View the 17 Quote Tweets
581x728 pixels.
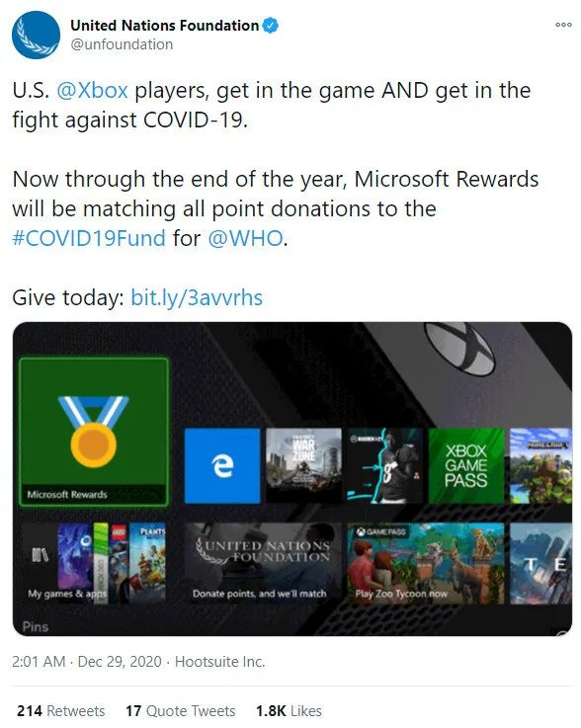point(180,711)
